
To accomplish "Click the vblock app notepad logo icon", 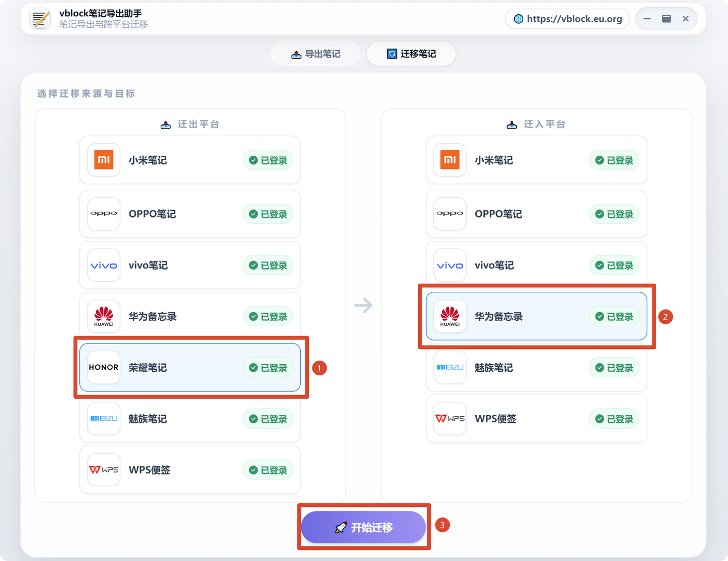I will click(x=40, y=19).
